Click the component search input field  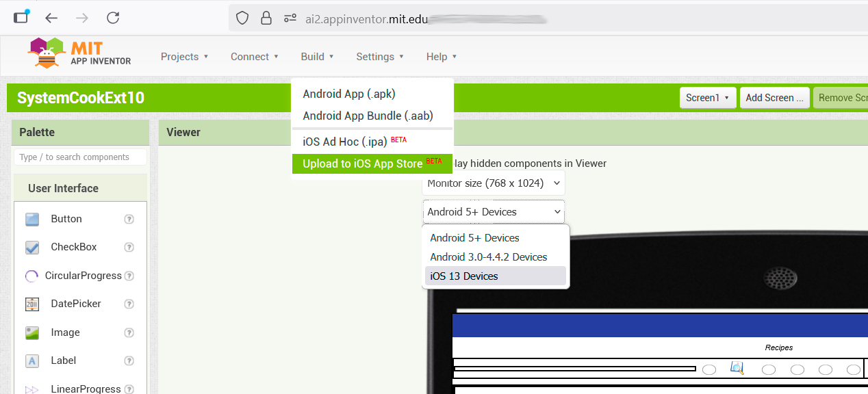pyautogui.click(x=80, y=157)
